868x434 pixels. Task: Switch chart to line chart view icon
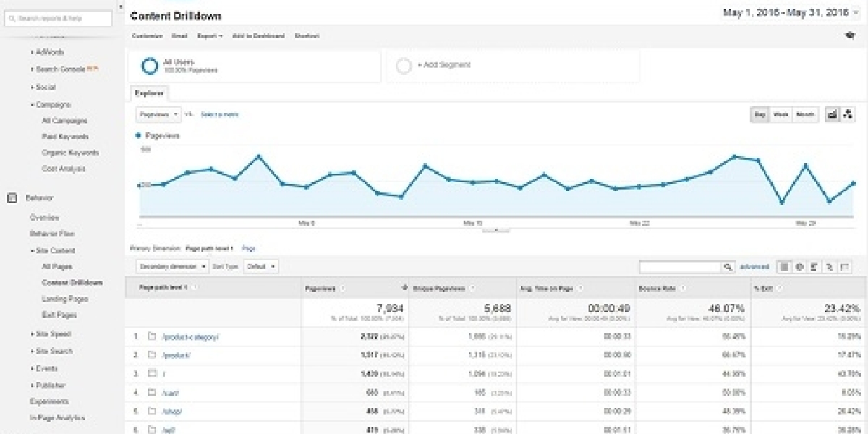(x=832, y=114)
